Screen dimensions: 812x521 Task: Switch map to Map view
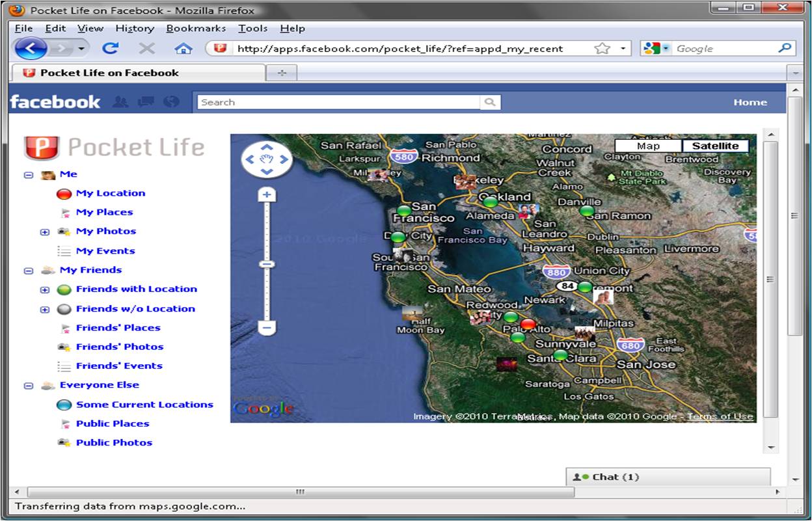[648, 146]
